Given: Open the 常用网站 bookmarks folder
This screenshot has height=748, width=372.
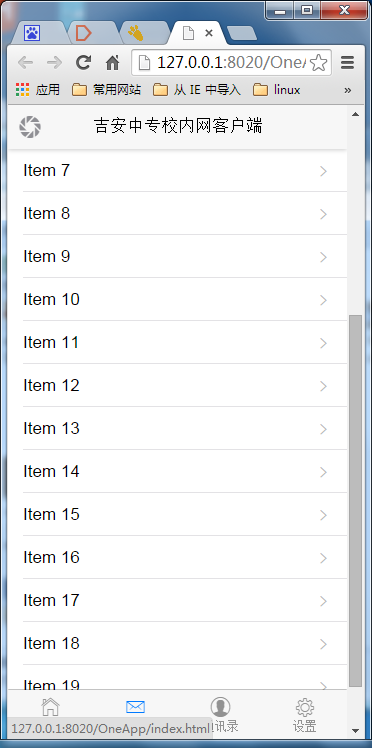Looking at the screenshot, I should [x=106, y=90].
